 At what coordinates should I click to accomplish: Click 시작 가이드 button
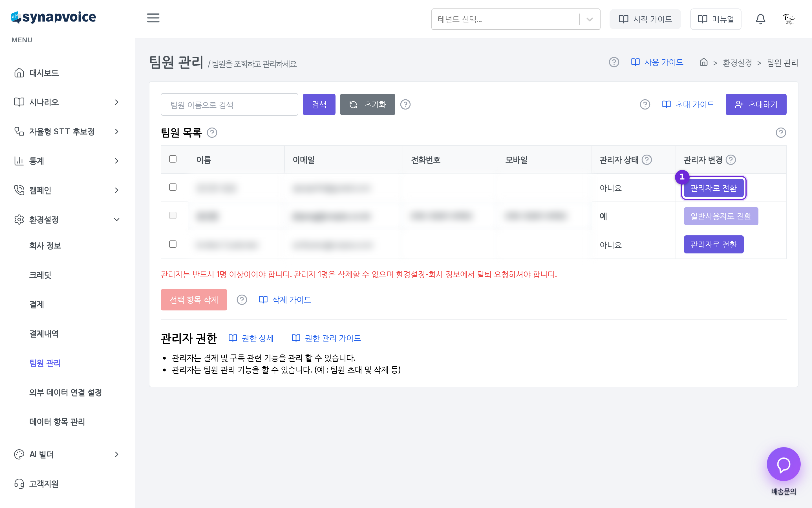645,19
